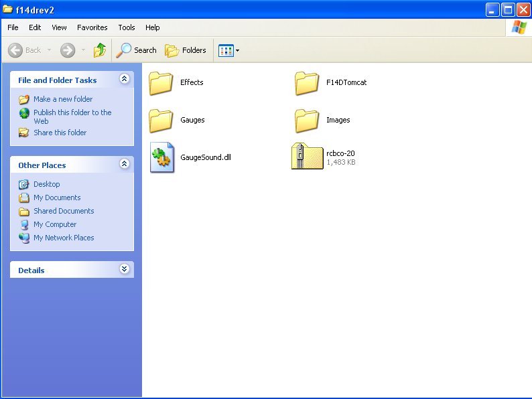Select the Effects folder icon
Viewport: 532px width, 399px height.
161,83
